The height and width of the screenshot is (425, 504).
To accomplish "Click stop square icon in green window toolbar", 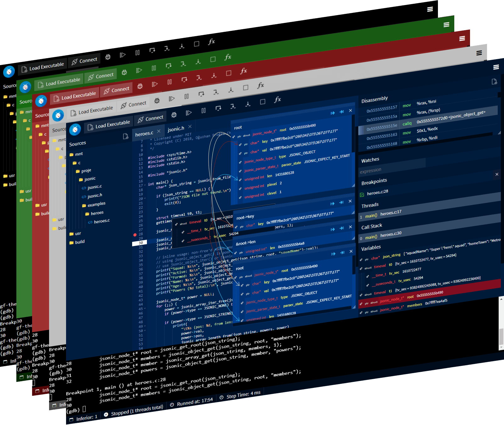I will tap(213, 59).
